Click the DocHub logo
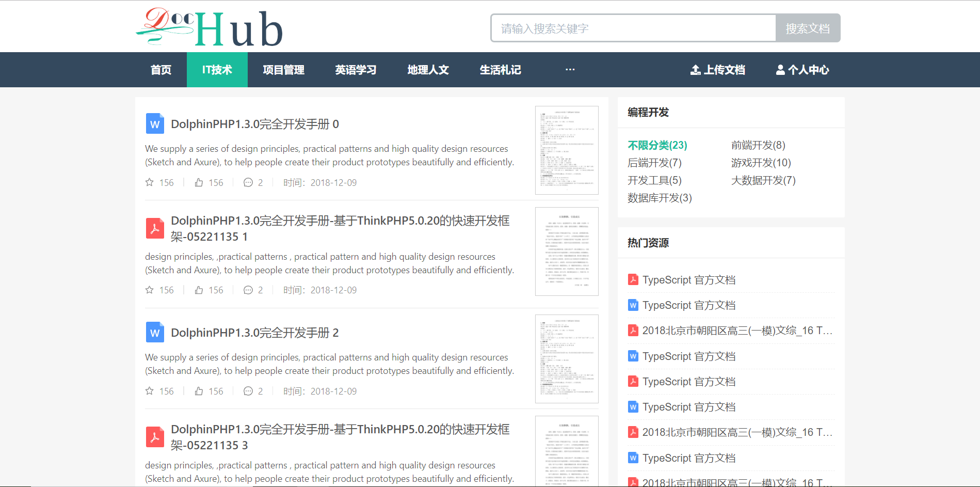The image size is (980, 487). pyautogui.click(x=209, y=27)
